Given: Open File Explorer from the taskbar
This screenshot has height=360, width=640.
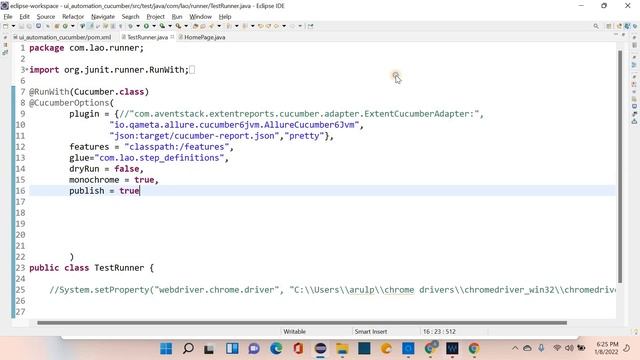Looking at the screenshot, I should [x=342, y=349].
